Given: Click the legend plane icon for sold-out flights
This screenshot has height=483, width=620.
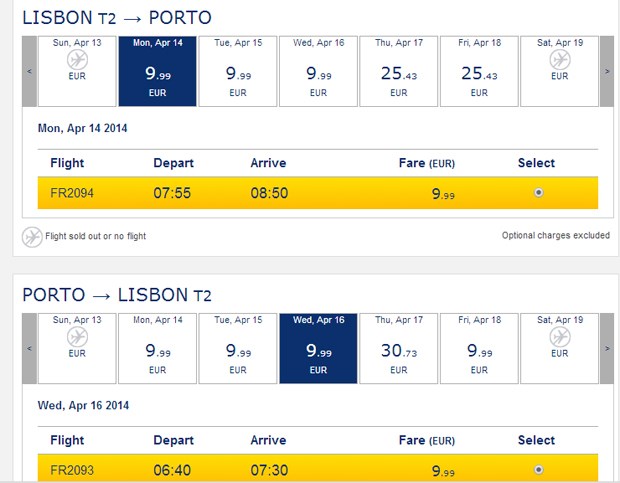Looking at the screenshot, I should [32, 237].
